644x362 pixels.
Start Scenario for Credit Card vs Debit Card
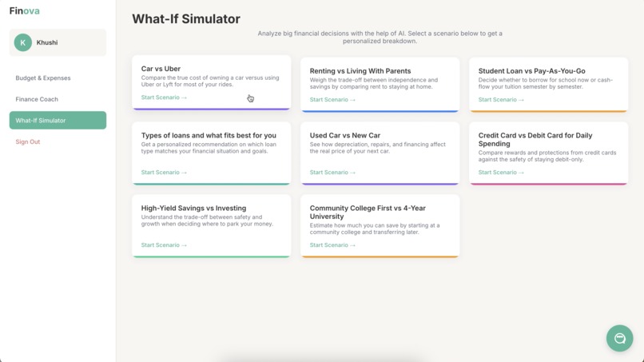(501, 172)
